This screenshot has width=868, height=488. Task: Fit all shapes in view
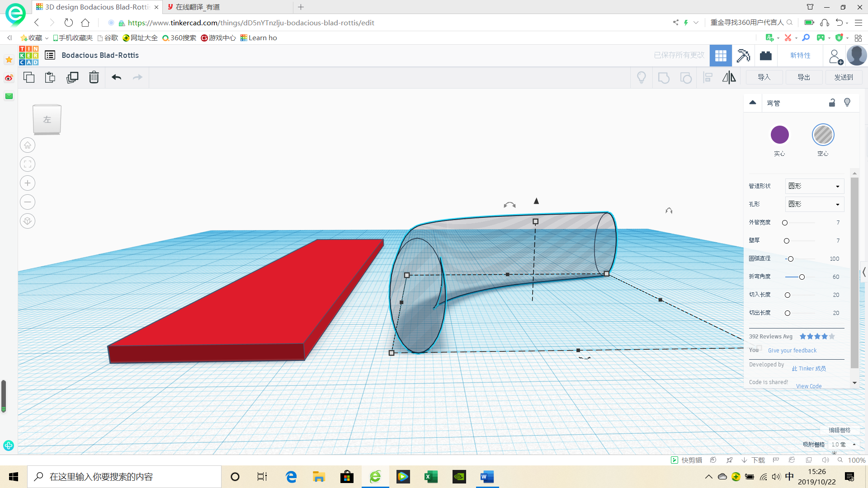[28, 164]
